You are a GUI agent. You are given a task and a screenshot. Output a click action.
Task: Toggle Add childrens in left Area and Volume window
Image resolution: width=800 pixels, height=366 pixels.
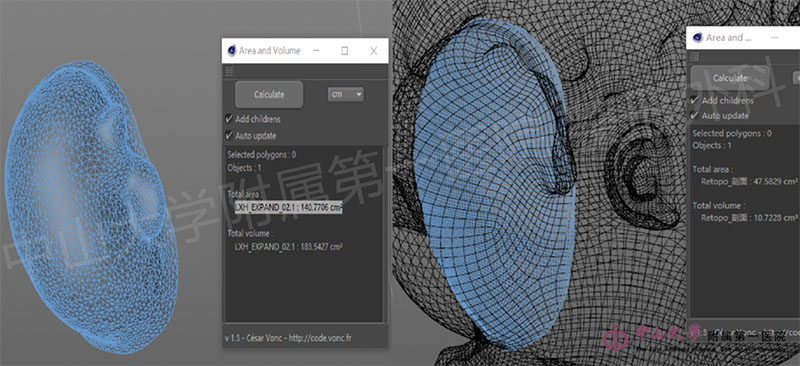[253, 119]
